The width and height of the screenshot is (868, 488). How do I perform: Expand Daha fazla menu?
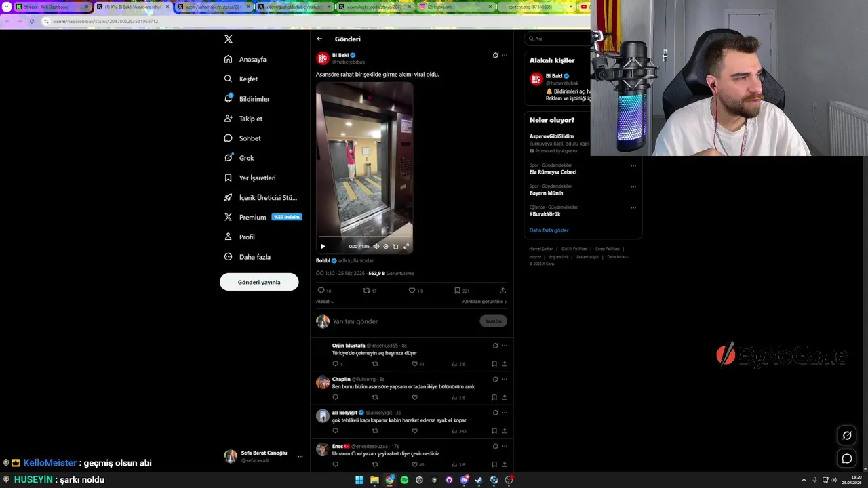click(x=248, y=257)
